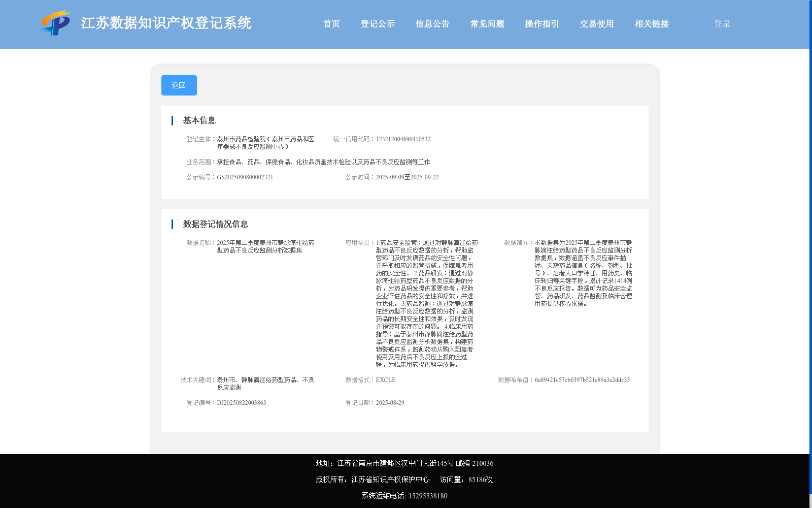
Task: Select the visit count 85186次
Action: coord(481,480)
